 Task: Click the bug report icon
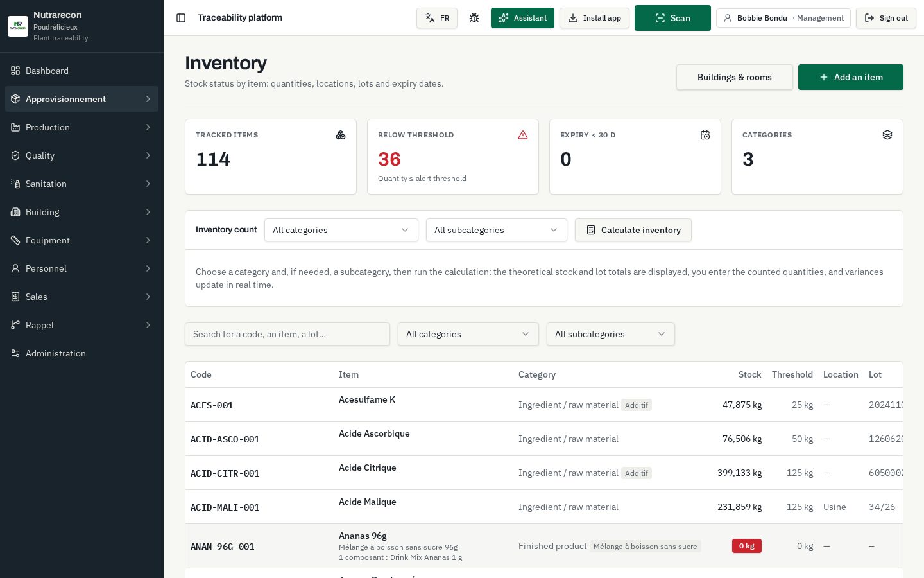[x=474, y=18]
